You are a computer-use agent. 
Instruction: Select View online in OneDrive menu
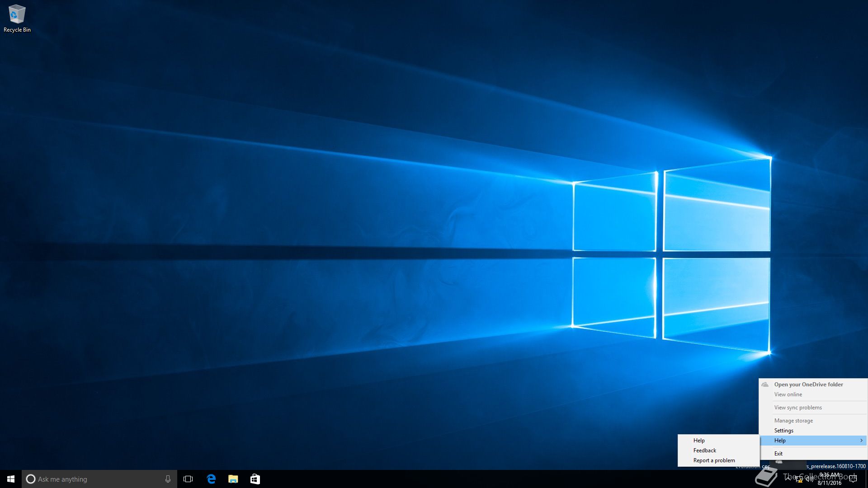pyautogui.click(x=813, y=394)
